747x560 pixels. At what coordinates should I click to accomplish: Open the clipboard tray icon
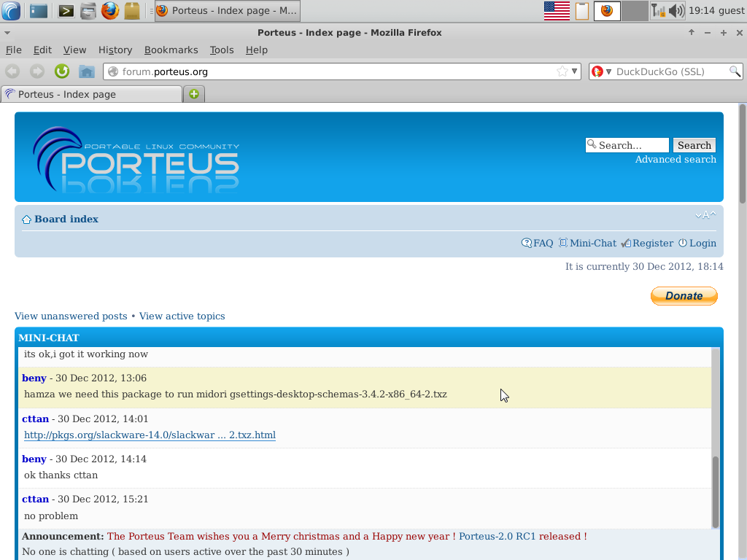582,10
